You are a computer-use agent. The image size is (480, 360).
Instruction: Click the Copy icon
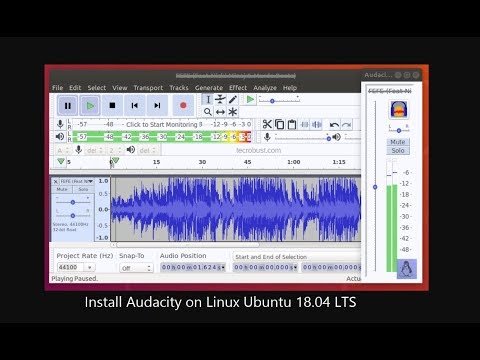(279, 124)
